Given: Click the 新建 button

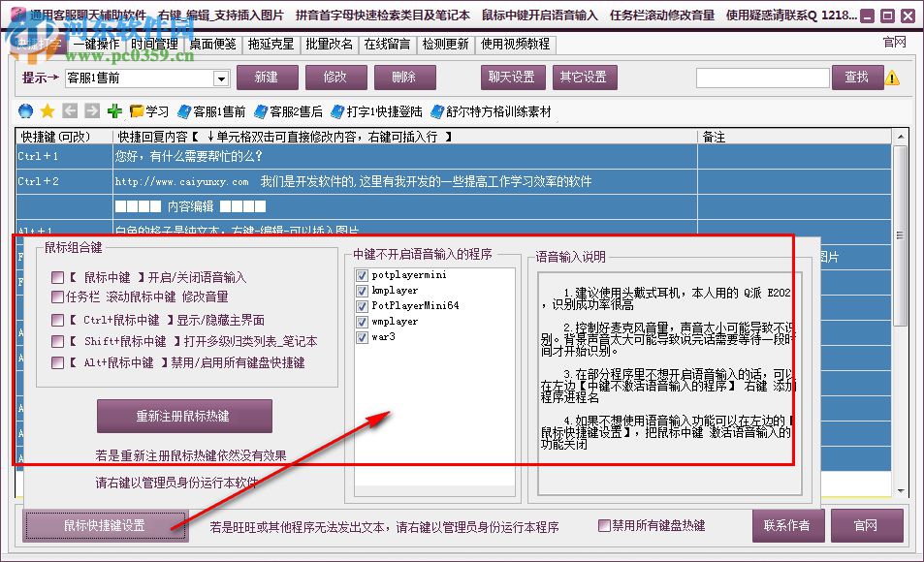Looking at the screenshot, I should [266, 77].
